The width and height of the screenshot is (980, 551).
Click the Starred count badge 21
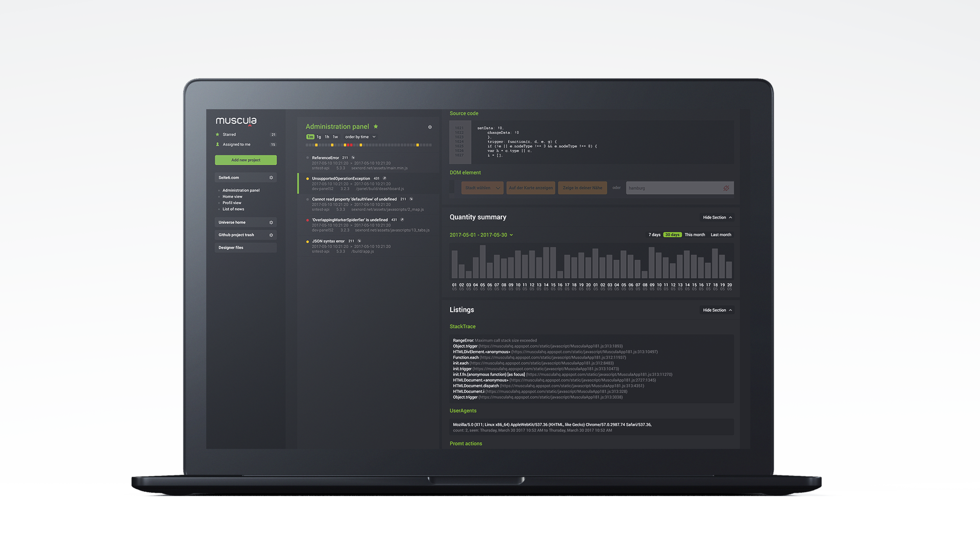coord(273,135)
